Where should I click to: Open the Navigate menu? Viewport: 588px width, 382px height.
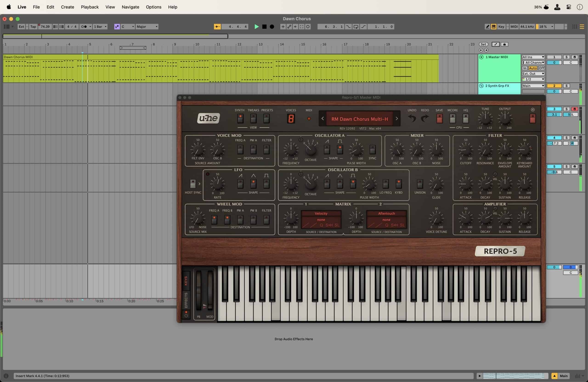coord(130,7)
